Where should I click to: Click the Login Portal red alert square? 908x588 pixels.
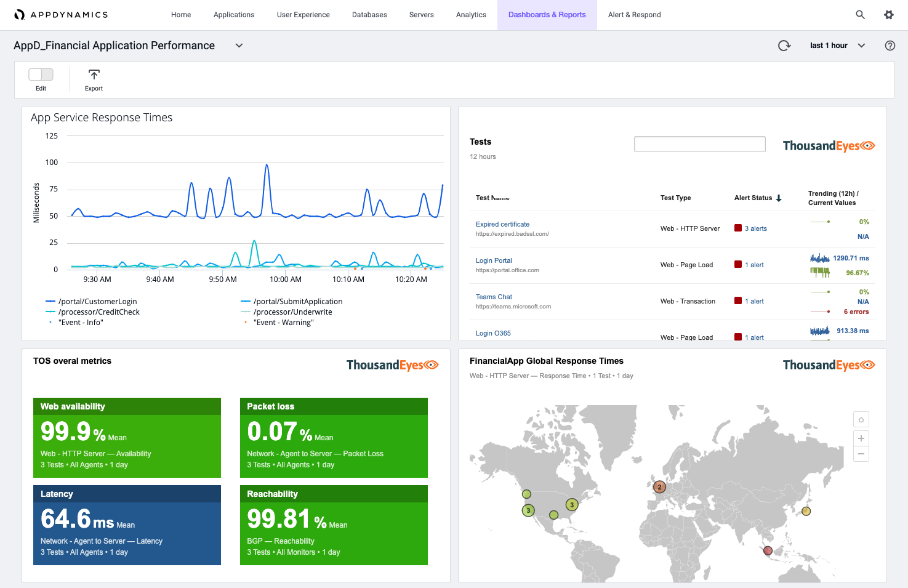pos(737,264)
